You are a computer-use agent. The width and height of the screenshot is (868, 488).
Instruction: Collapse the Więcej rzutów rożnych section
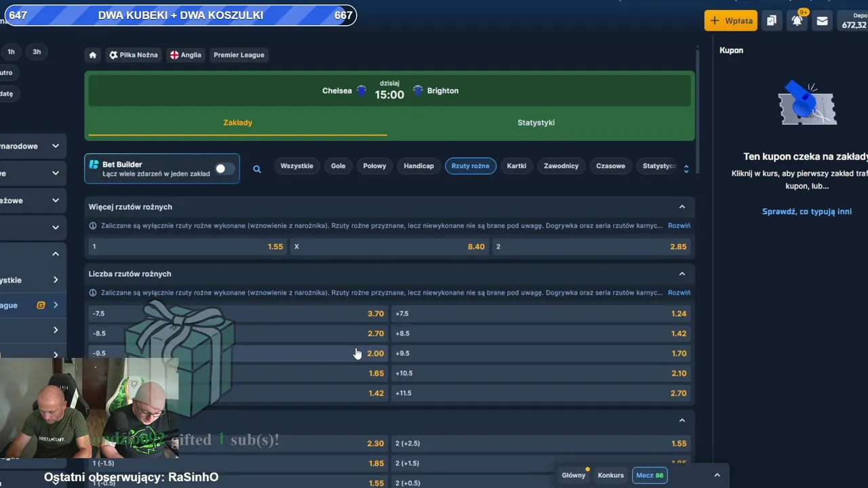point(682,207)
